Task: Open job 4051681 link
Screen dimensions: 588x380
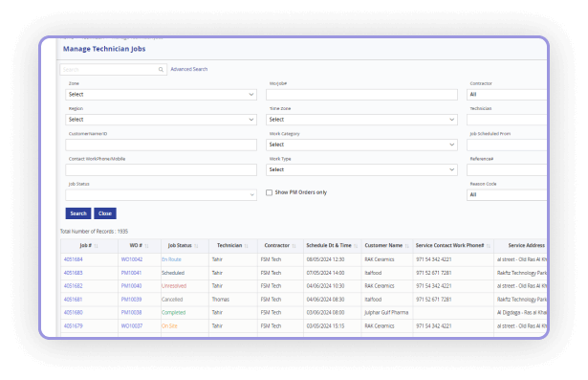Action: click(x=73, y=300)
